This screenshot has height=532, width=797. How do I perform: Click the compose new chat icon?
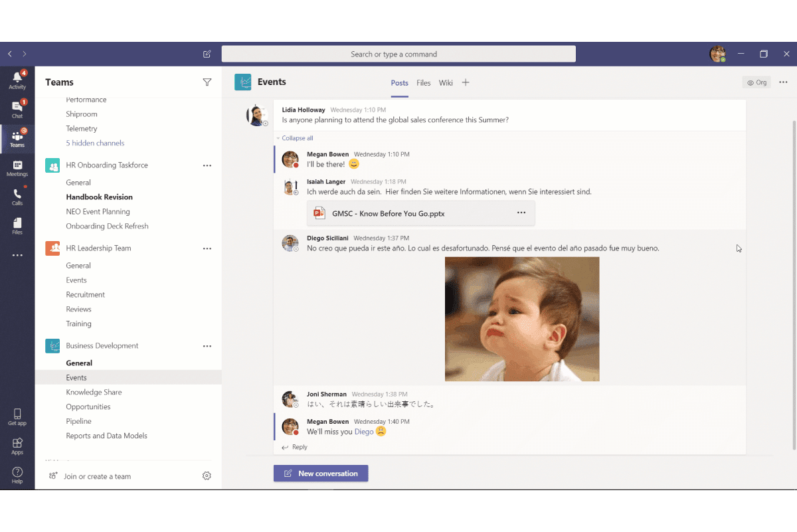tap(207, 54)
